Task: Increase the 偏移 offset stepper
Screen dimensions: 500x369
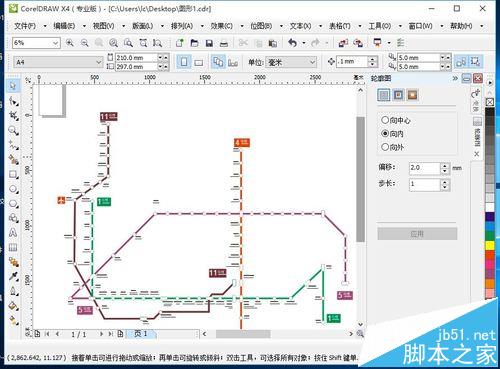Action: click(445, 165)
